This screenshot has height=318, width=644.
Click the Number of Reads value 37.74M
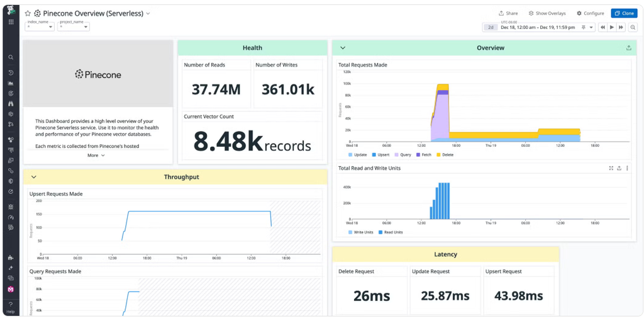pos(216,89)
